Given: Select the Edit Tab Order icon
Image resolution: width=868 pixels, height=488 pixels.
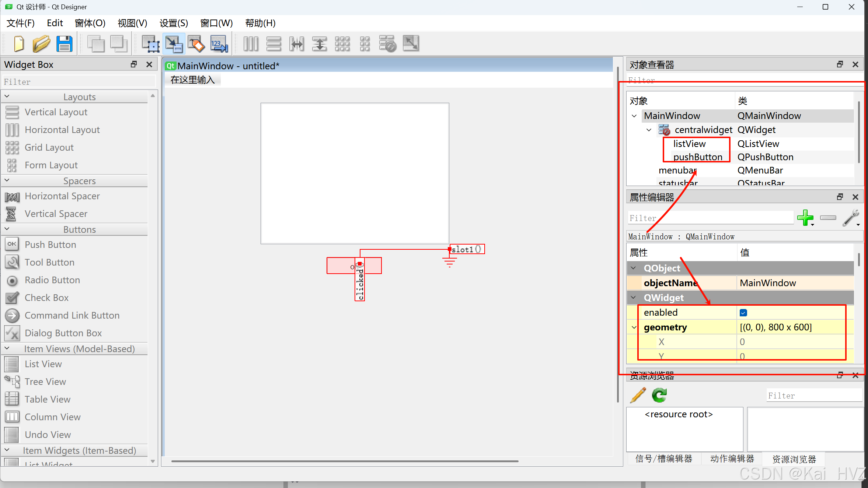Looking at the screenshot, I should click(219, 44).
